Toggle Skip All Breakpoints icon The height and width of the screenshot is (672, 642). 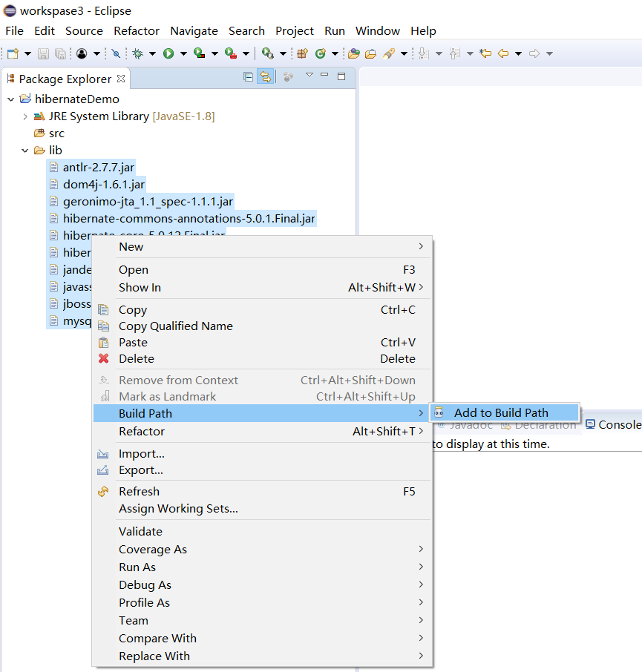[x=116, y=53]
